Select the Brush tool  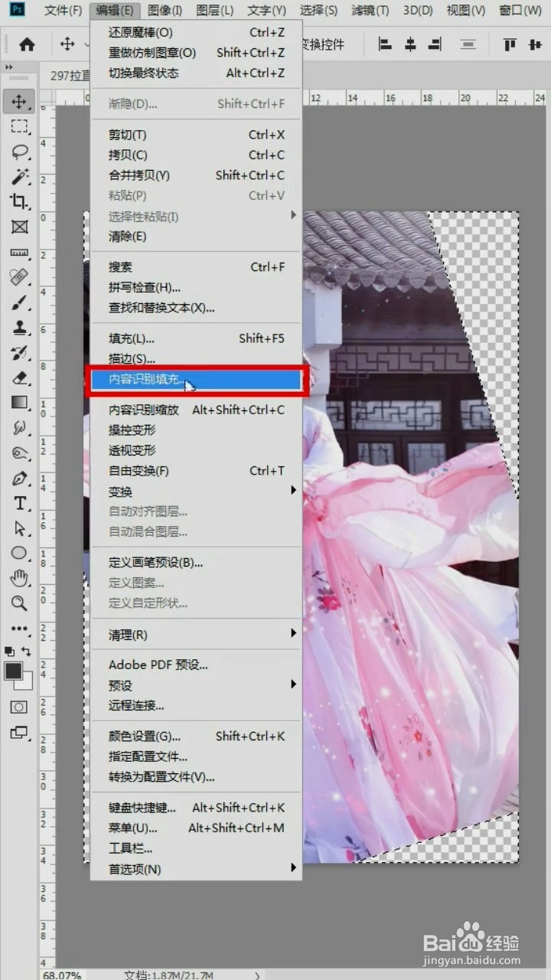click(x=19, y=302)
